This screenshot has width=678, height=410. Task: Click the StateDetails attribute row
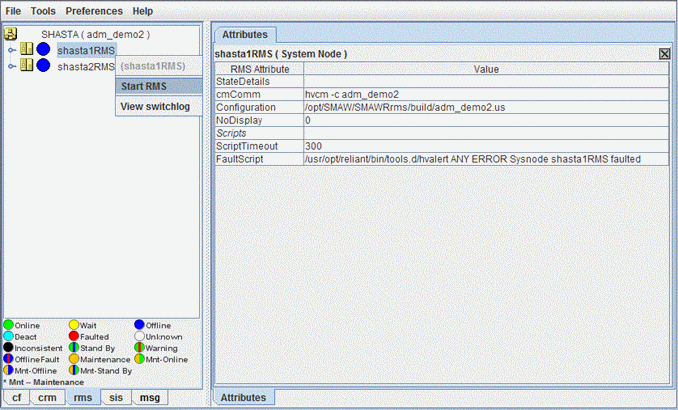point(442,81)
